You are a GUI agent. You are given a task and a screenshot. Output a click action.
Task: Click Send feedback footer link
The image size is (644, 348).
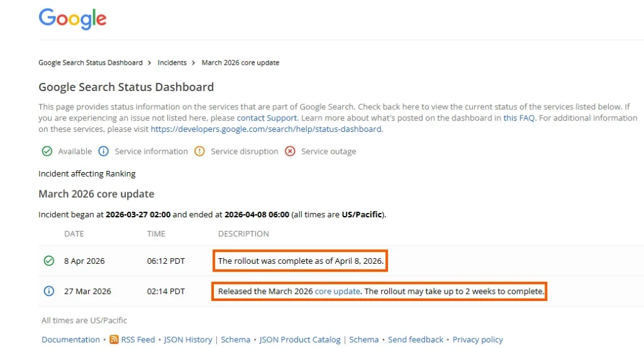[x=416, y=340]
